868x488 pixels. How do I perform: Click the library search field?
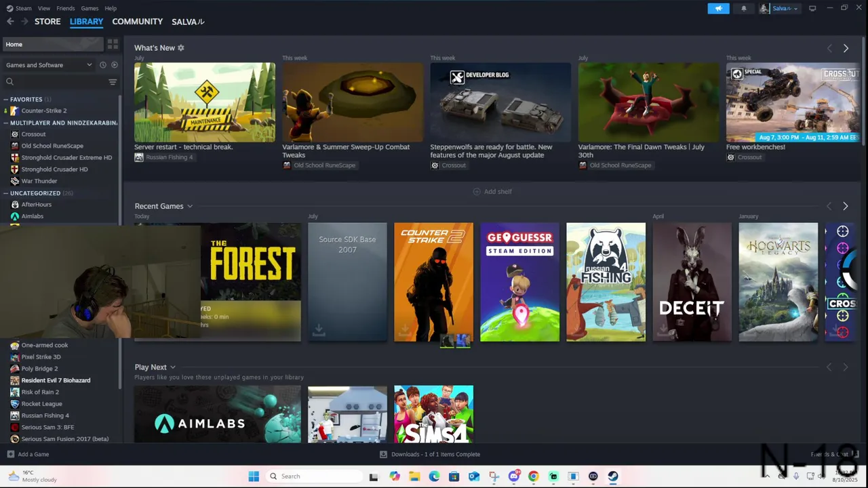coord(56,82)
